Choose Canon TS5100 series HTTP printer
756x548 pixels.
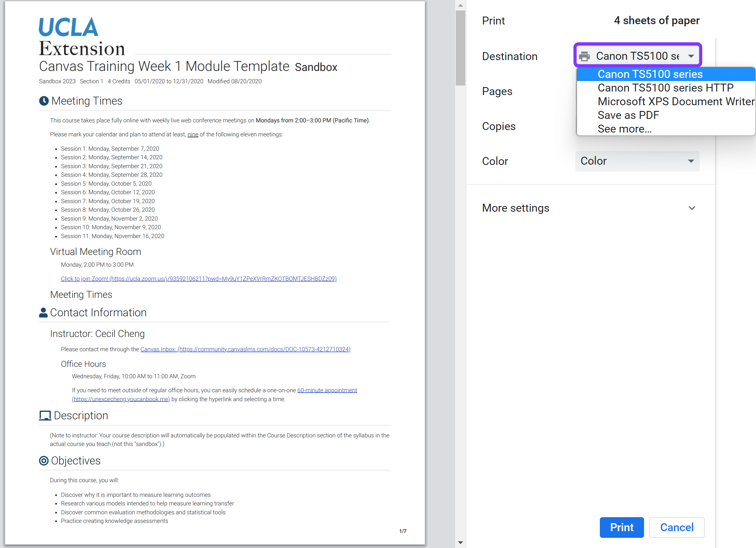665,88
